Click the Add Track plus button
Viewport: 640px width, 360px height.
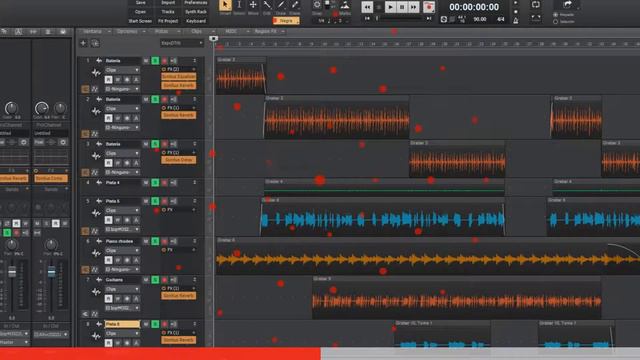[83, 43]
